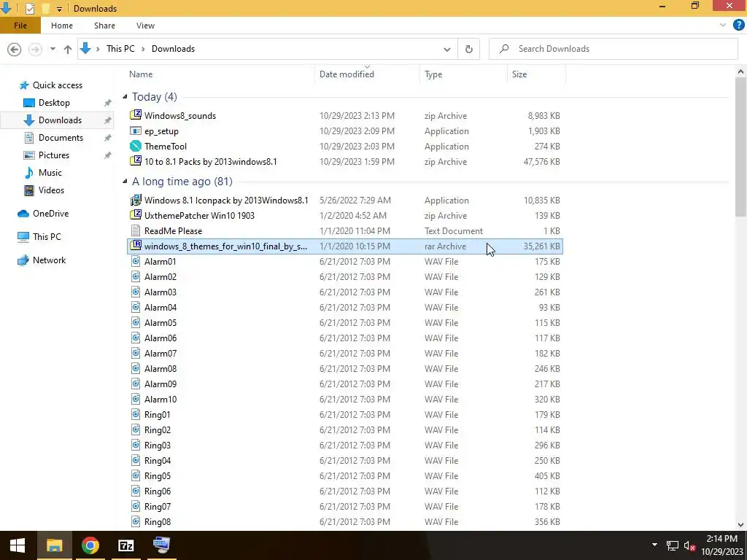Select UxthemePatcher Win10 1903 zip icon
Screen dimensions: 747x560
[x=136, y=215]
